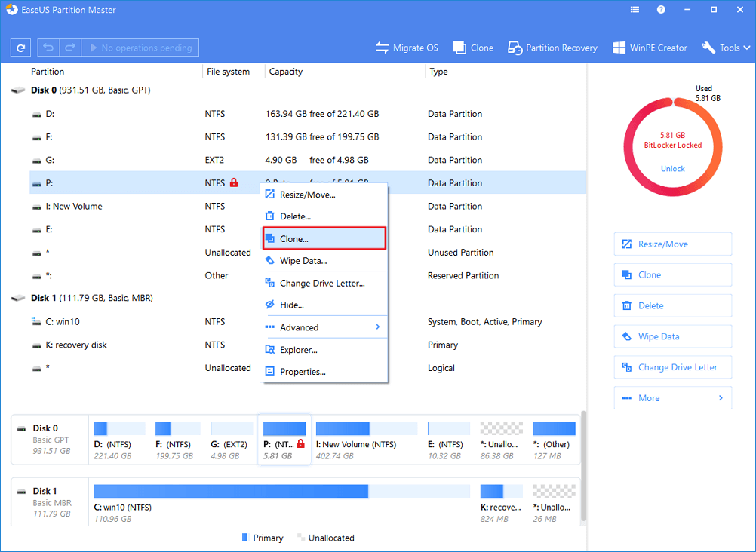Click Wipe Data button in right panel
Screen dimensions: 756x552
[x=672, y=336]
